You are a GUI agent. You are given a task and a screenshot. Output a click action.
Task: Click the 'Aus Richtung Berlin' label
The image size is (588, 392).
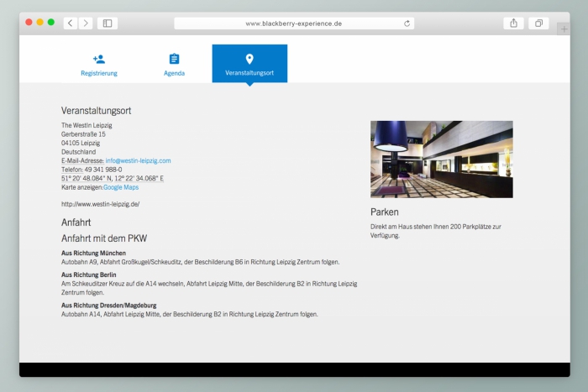coord(88,274)
